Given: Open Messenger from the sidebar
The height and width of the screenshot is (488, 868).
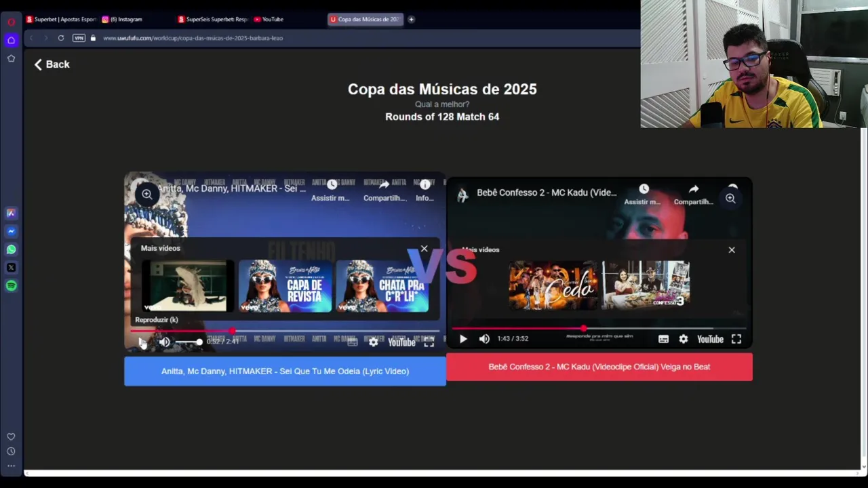Looking at the screenshot, I should point(11,231).
